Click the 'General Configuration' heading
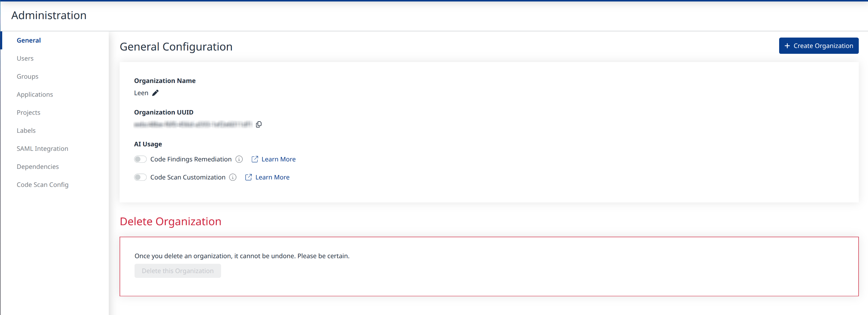 (176, 47)
